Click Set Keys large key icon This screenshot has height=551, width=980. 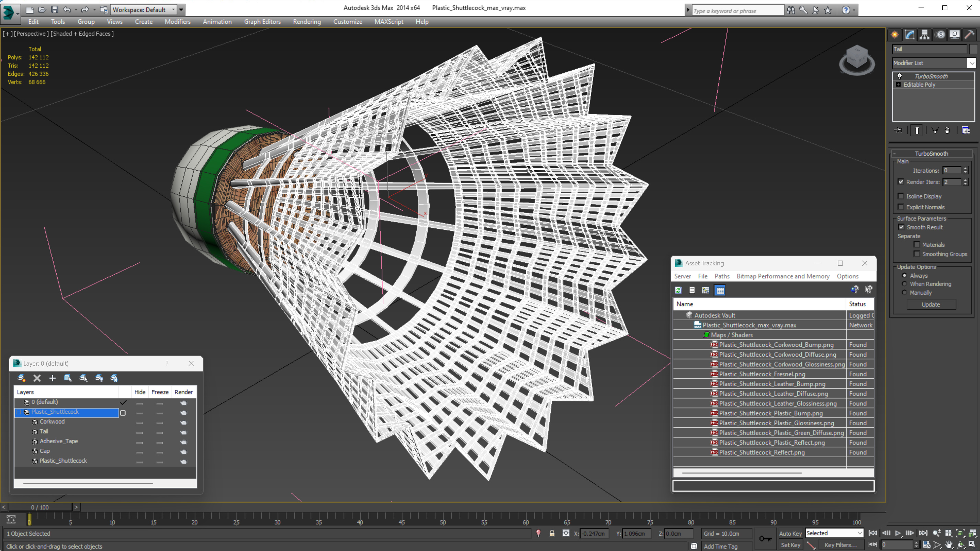[x=765, y=538]
